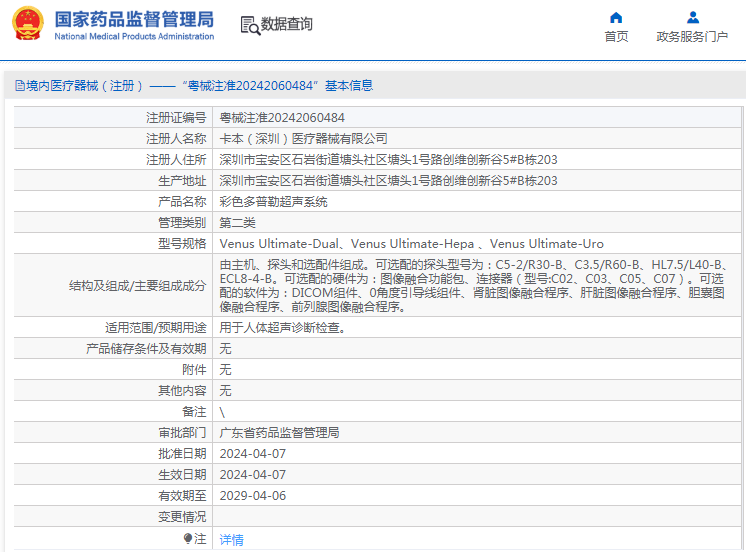Image resolution: width=746 pixels, height=552 pixels.
Task: Open the 数据查询 search icon
Action: [250, 26]
